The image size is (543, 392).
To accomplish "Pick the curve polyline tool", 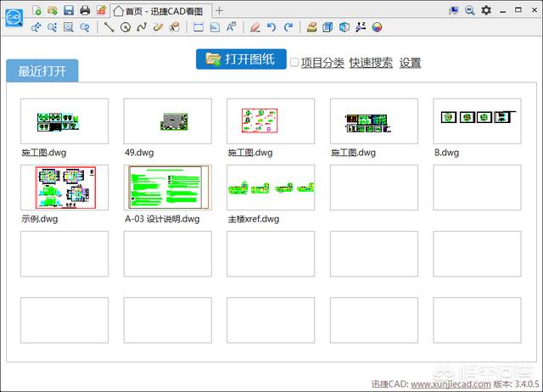I will click(142, 27).
